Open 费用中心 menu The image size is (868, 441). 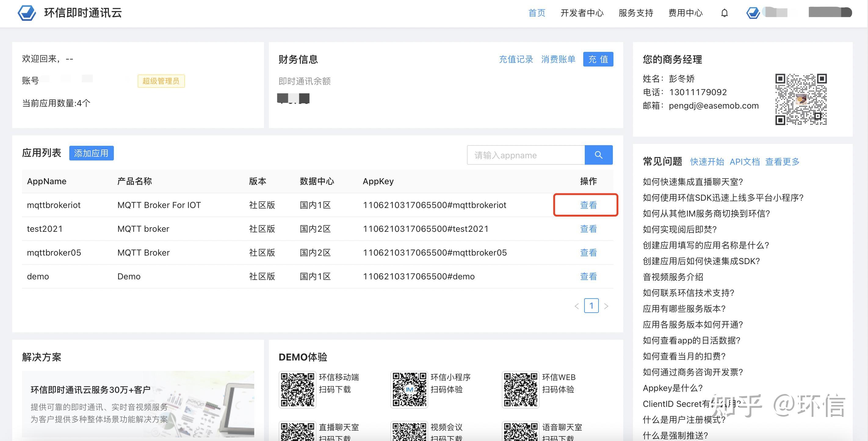[685, 13]
